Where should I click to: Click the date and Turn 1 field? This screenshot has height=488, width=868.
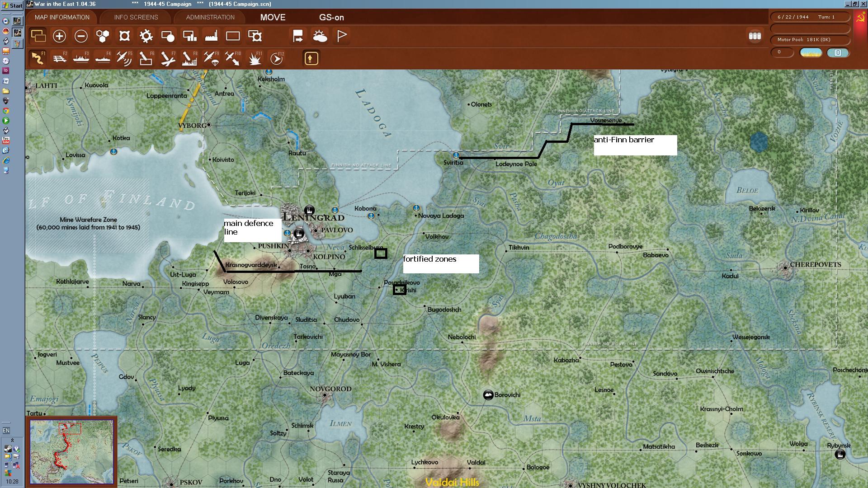(x=810, y=17)
